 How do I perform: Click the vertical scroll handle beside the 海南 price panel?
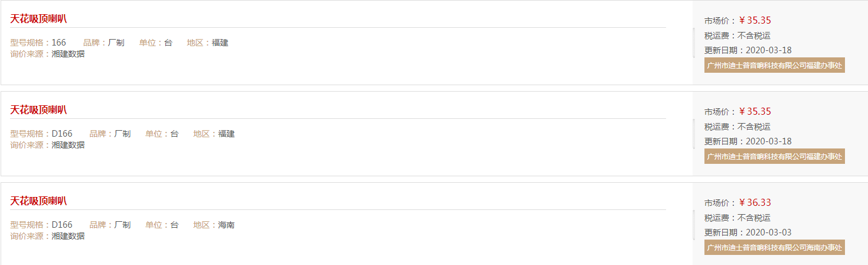coord(694,225)
